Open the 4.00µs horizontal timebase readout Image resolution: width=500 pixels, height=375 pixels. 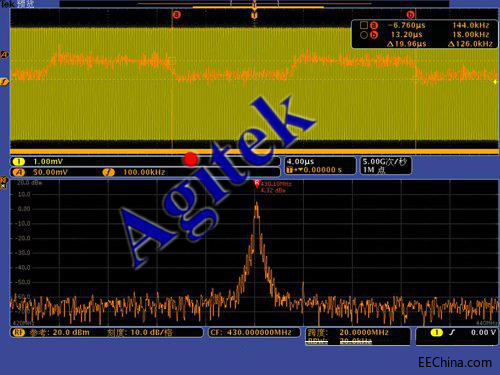pos(300,162)
